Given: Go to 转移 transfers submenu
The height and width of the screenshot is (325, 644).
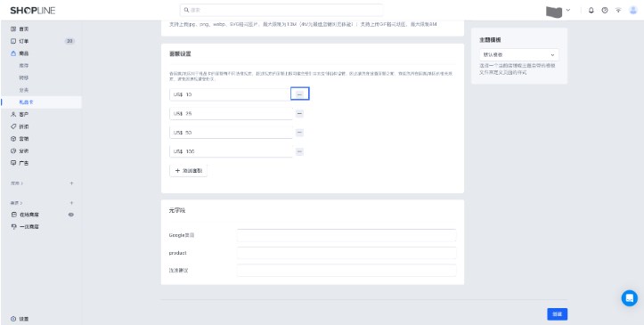Looking at the screenshot, I should point(23,77).
